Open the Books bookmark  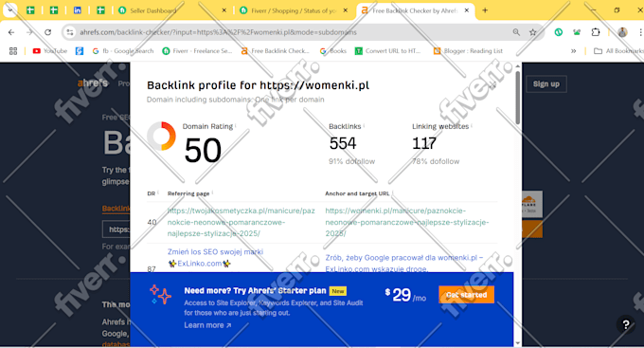tap(333, 51)
